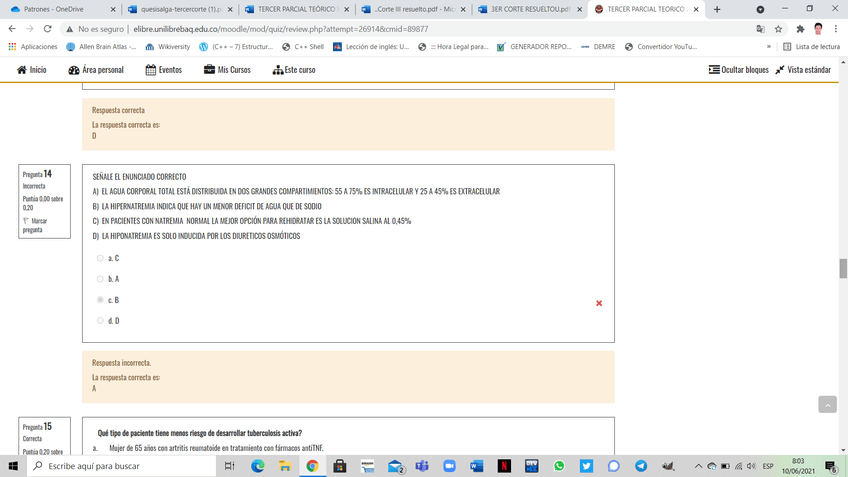Bookmark this page with star icon
The image size is (848, 477).
coord(778,29)
